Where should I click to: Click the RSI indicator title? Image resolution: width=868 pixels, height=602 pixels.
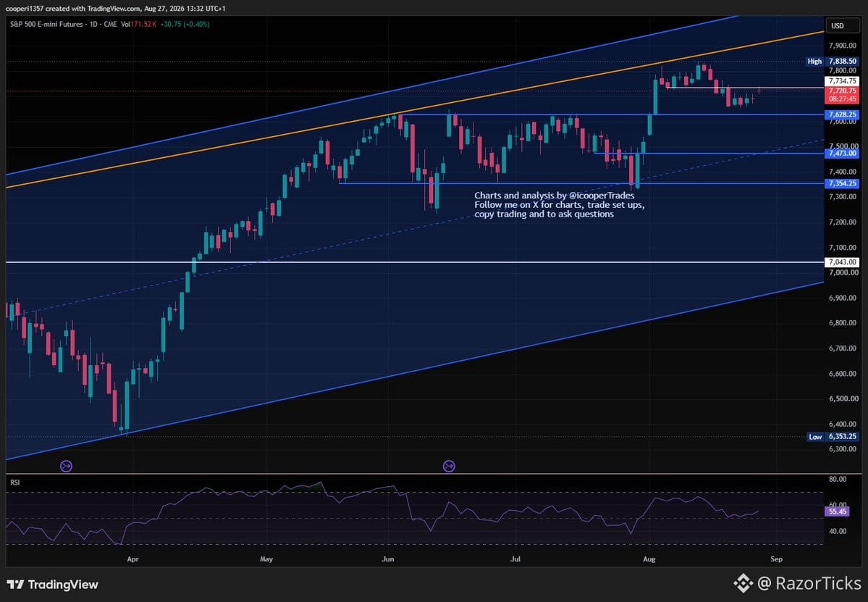point(15,482)
